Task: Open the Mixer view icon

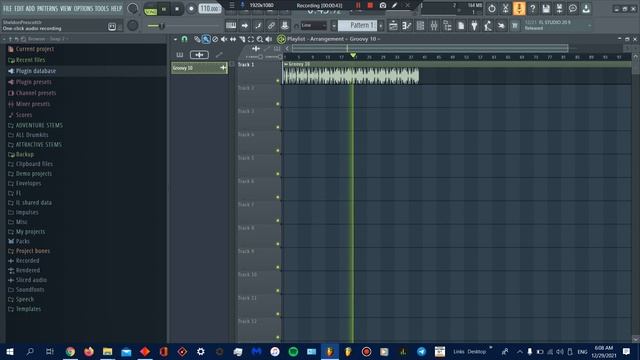Action: tap(434, 26)
